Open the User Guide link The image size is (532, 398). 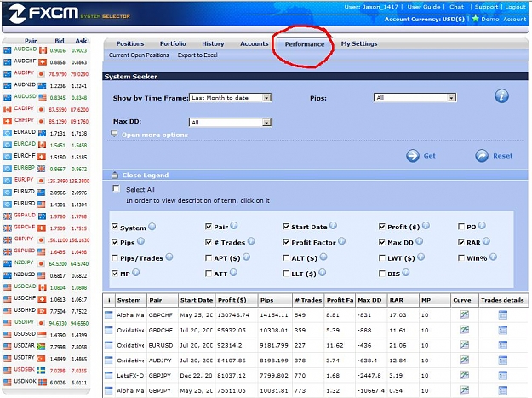[423, 7]
